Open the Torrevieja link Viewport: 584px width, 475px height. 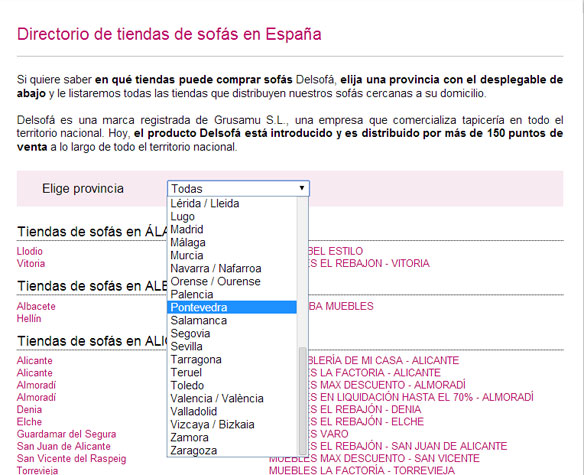(37, 471)
